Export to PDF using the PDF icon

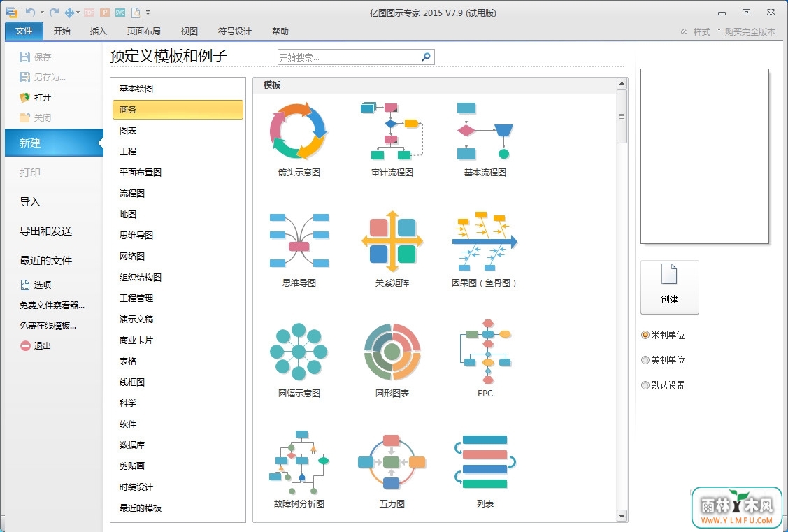(89, 13)
